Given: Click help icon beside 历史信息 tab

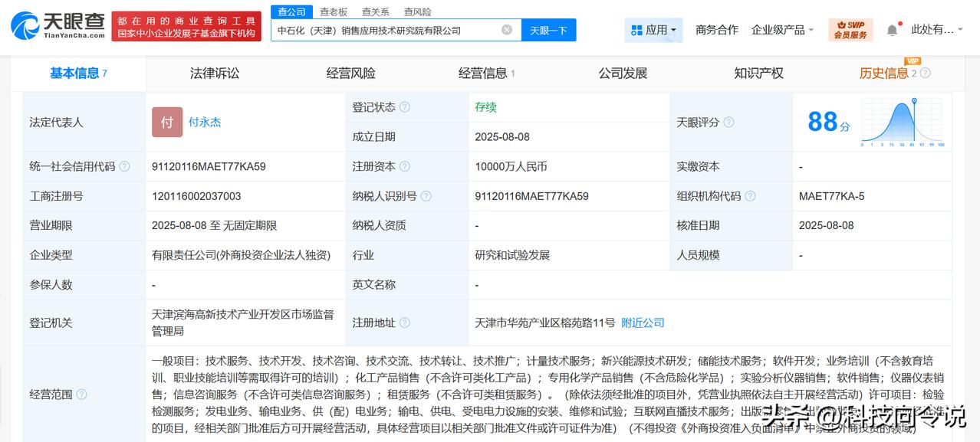Looking at the screenshot, I should tap(925, 74).
